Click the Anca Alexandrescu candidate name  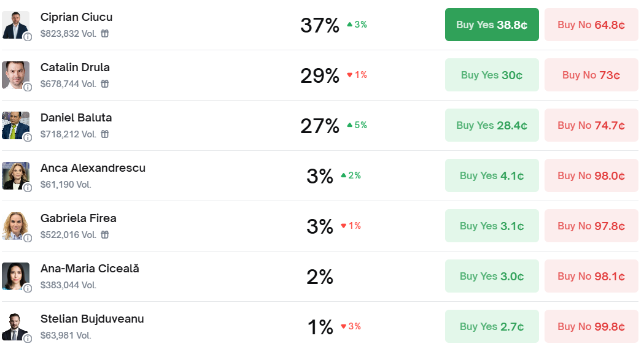(93, 168)
